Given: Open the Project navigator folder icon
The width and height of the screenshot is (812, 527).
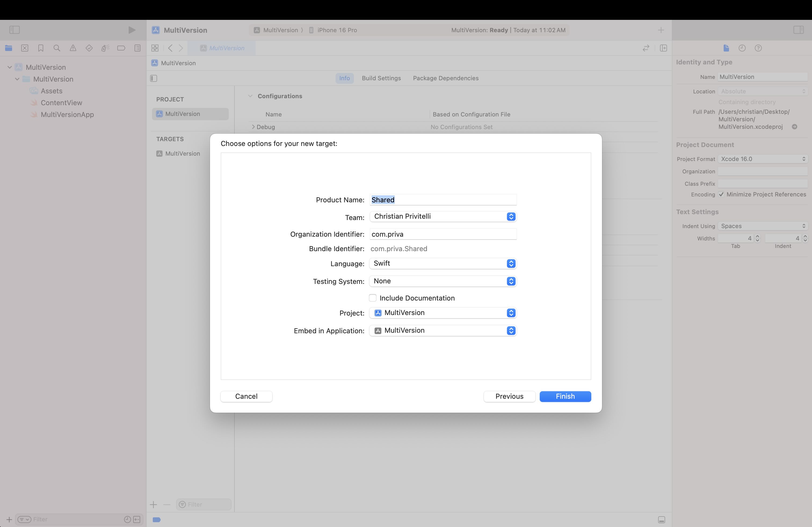Looking at the screenshot, I should click(x=9, y=48).
